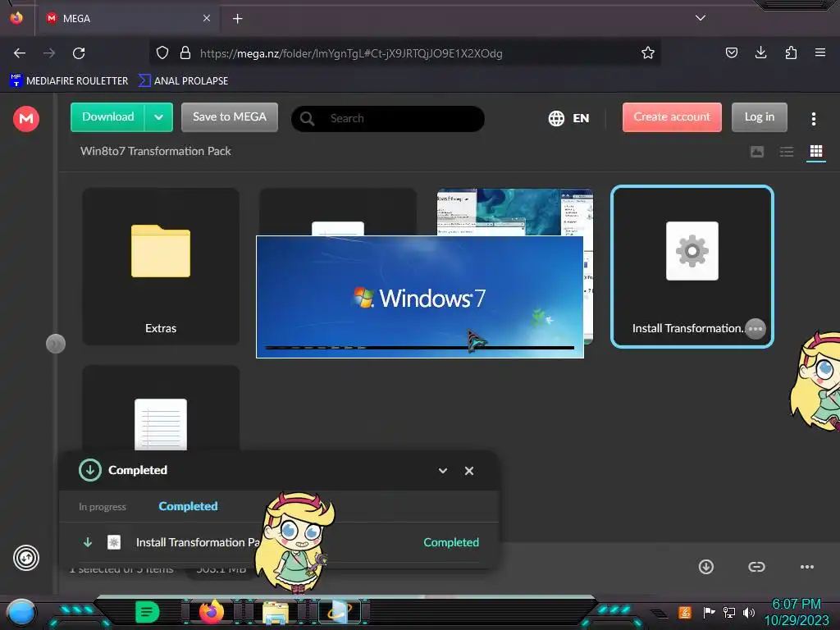This screenshot has width=840, height=630.
Task: Reload the current page
Action: pyautogui.click(x=79, y=53)
